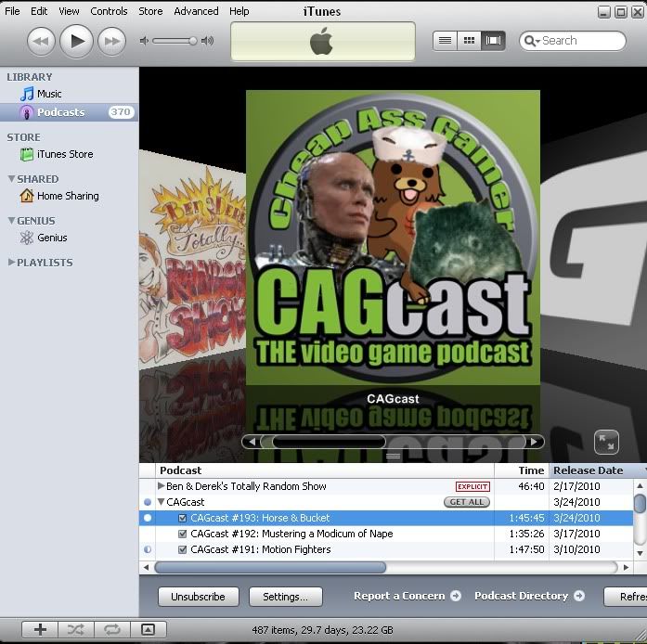Collapse the GENIUS section
647x644 pixels.
tap(11, 221)
